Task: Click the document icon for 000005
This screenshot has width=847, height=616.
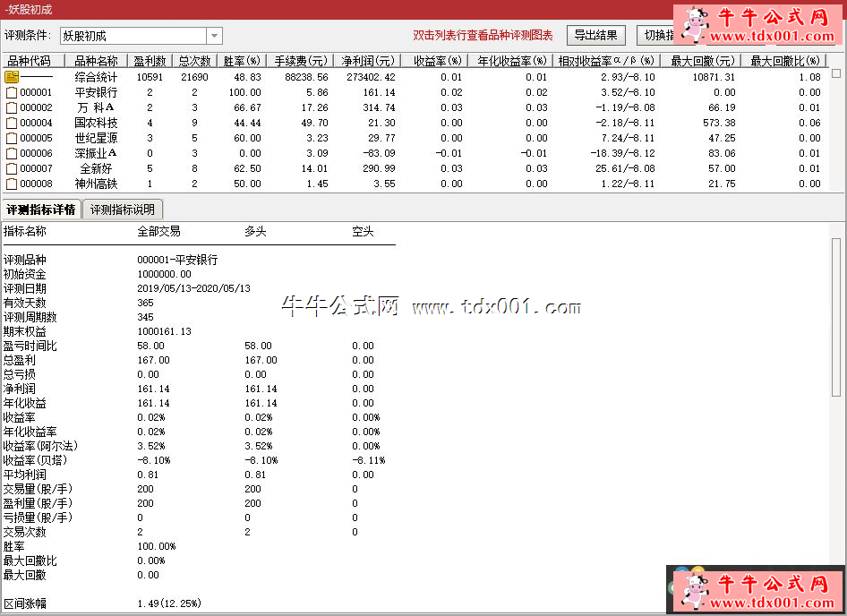Action: click(12, 138)
